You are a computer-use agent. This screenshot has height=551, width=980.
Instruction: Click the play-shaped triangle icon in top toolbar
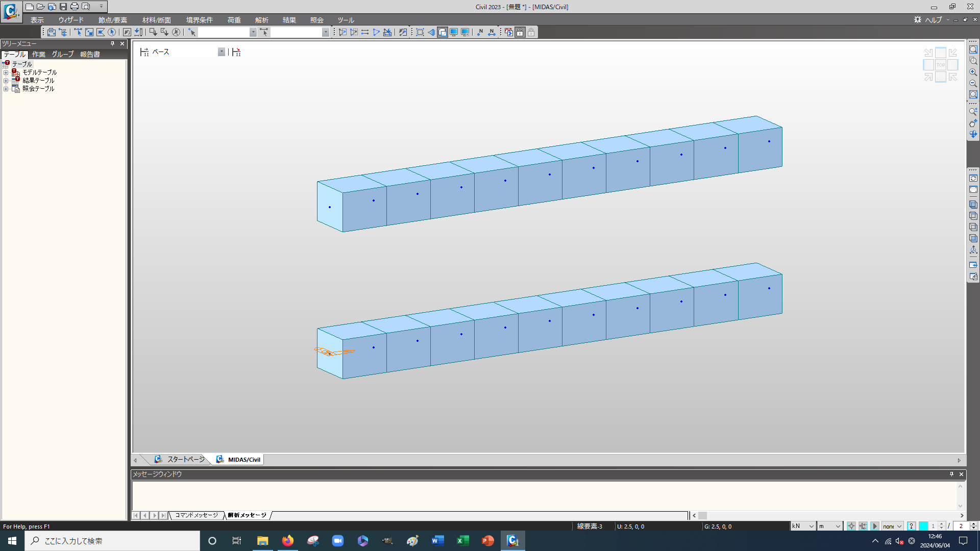click(x=376, y=32)
